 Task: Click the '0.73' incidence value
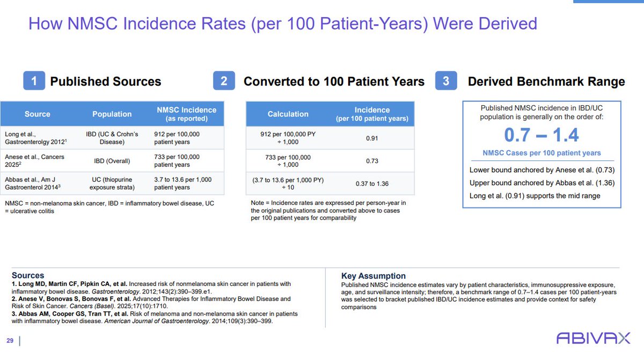pos(372,161)
